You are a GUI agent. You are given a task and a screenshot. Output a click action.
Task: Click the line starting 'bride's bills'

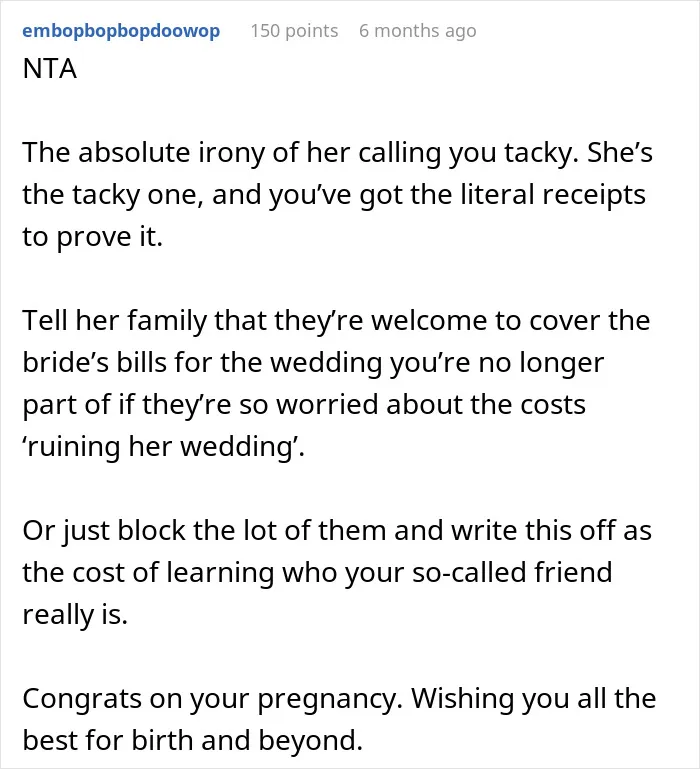(x=313, y=362)
